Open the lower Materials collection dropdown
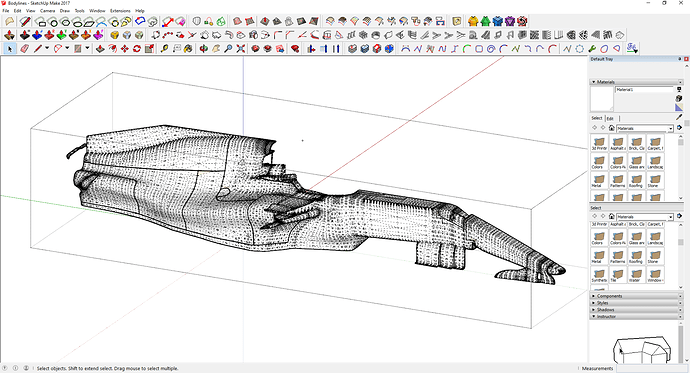Viewport: 690px width, 373px height. click(x=671, y=217)
